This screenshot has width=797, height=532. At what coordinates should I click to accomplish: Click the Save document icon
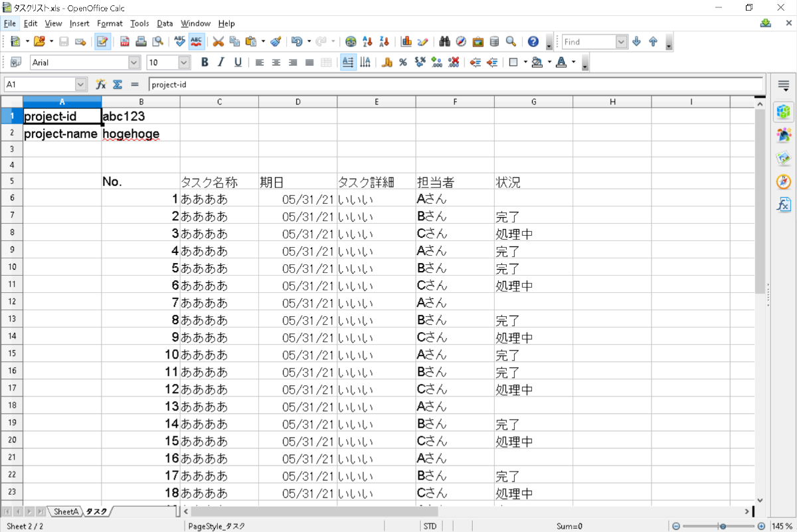tap(64, 41)
